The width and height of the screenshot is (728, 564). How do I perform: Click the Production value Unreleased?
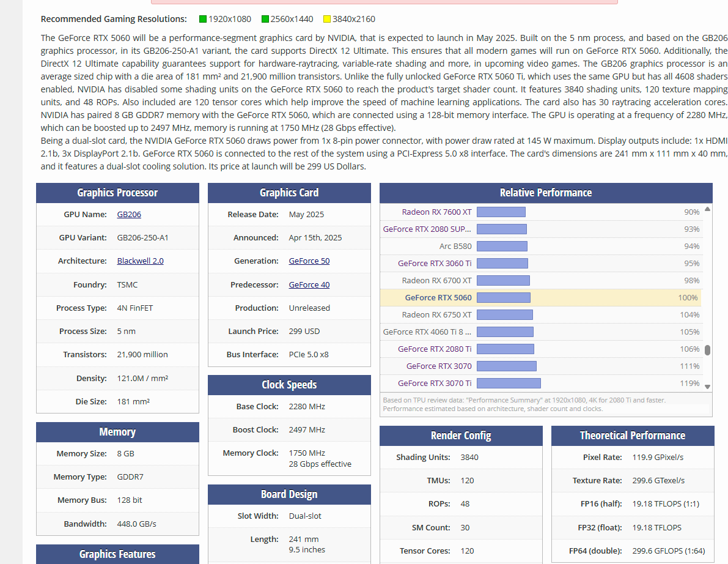click(309, 308)
